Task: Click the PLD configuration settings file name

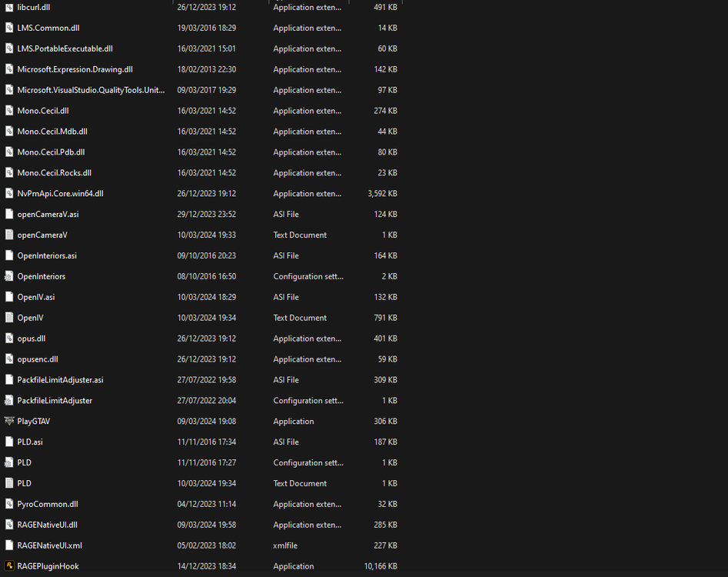Action: click(24, 462)
